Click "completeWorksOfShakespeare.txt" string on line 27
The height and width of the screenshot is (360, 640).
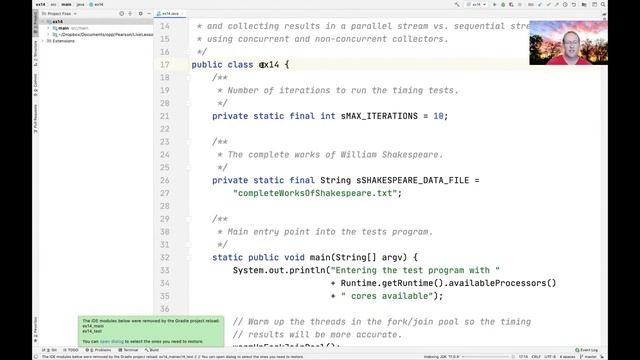pos(315,193)
